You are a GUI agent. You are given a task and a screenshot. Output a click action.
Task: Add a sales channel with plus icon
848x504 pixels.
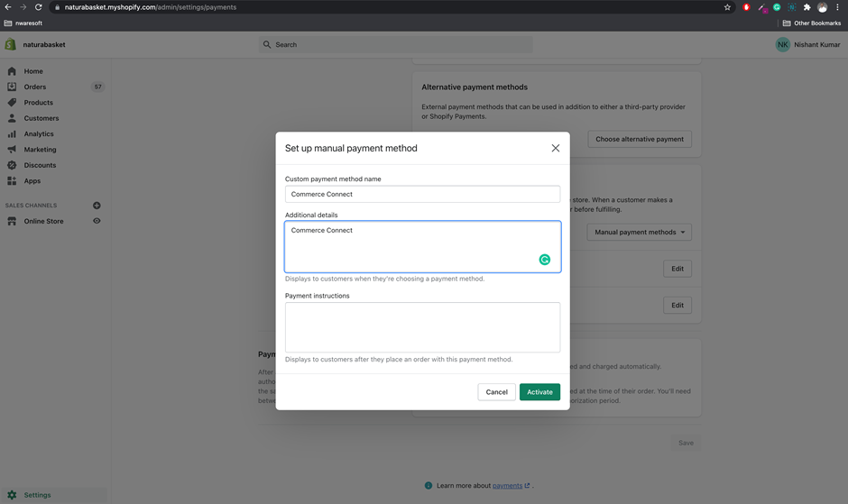97,206
